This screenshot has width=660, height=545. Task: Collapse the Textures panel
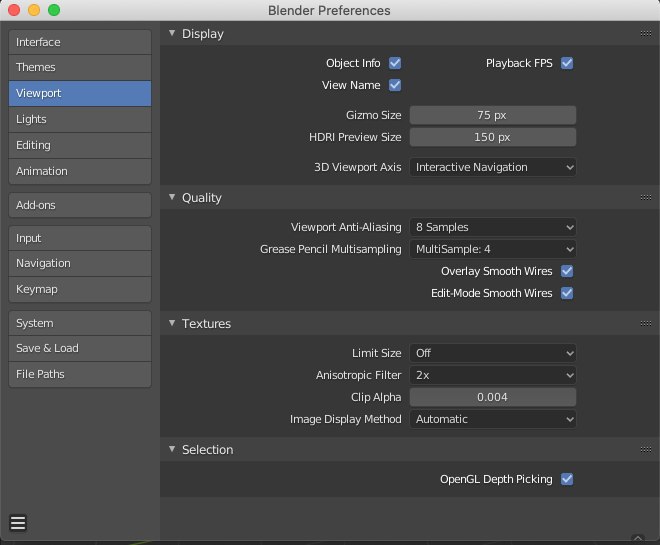coord(172,323)
